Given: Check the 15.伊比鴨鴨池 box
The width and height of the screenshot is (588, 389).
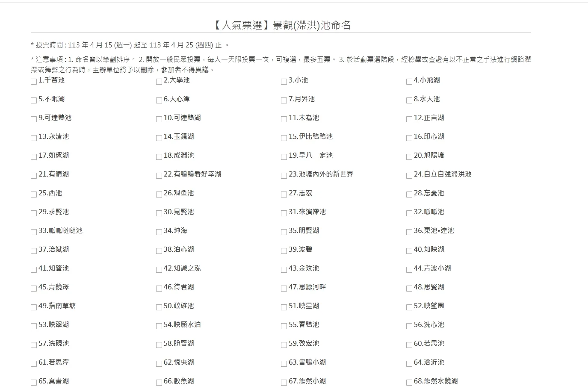Looking at the screenshot, I should pos(284,138).
